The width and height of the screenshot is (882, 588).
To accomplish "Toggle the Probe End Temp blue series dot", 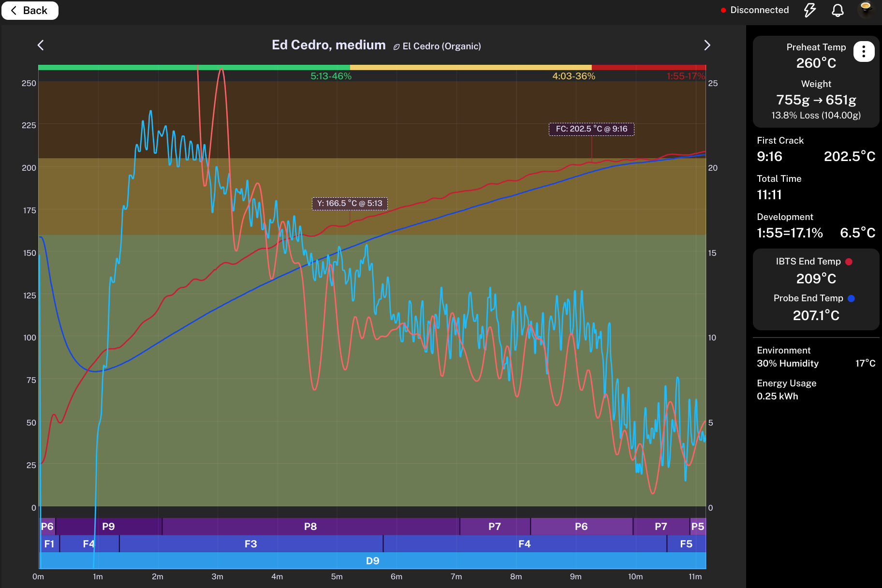I will [851, 298].
